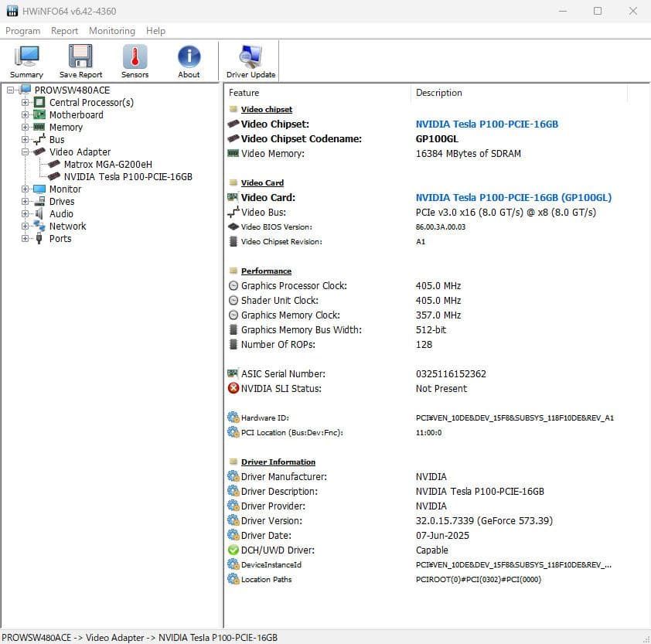Expand the Motherboard tree node

pyautogui.click(x=26, y=114)
